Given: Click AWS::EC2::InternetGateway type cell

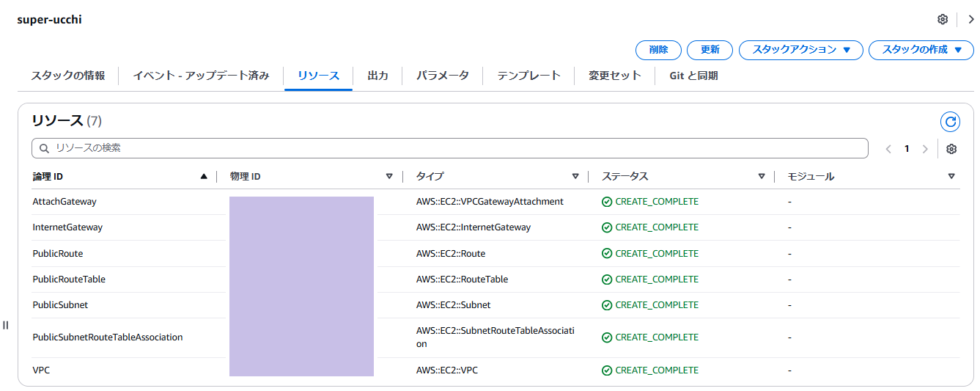Looking at the screenshot, I should click(474, 227).
